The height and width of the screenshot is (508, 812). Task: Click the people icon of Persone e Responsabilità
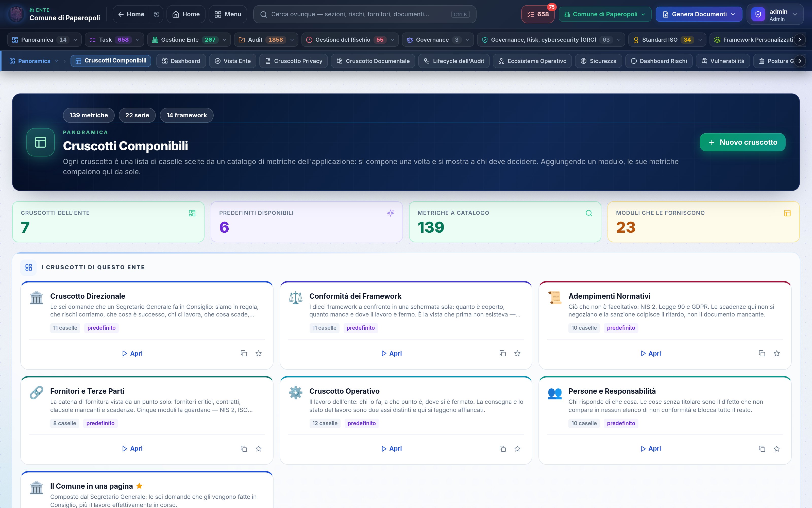[555, 393]
